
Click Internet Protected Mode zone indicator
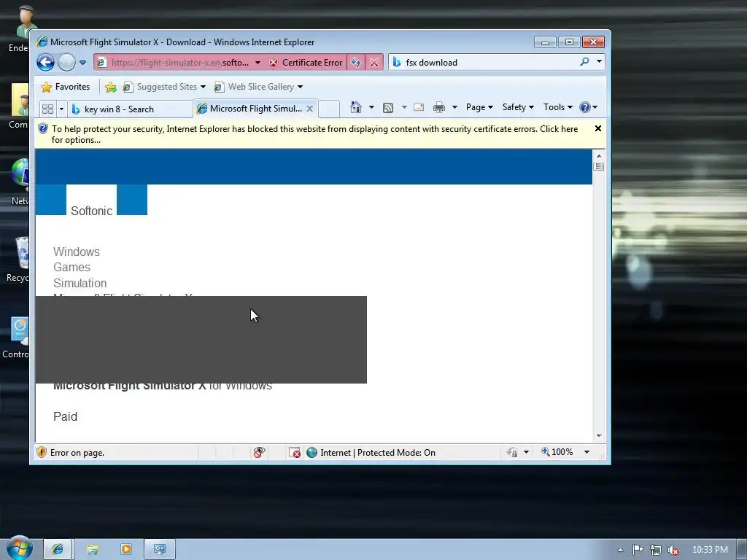(x=371, y=452)
